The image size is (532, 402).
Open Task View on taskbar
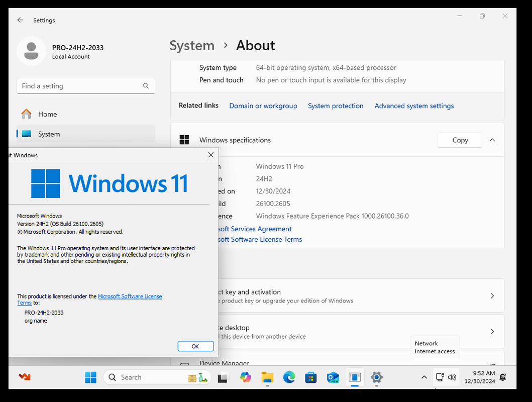(223, 377)
